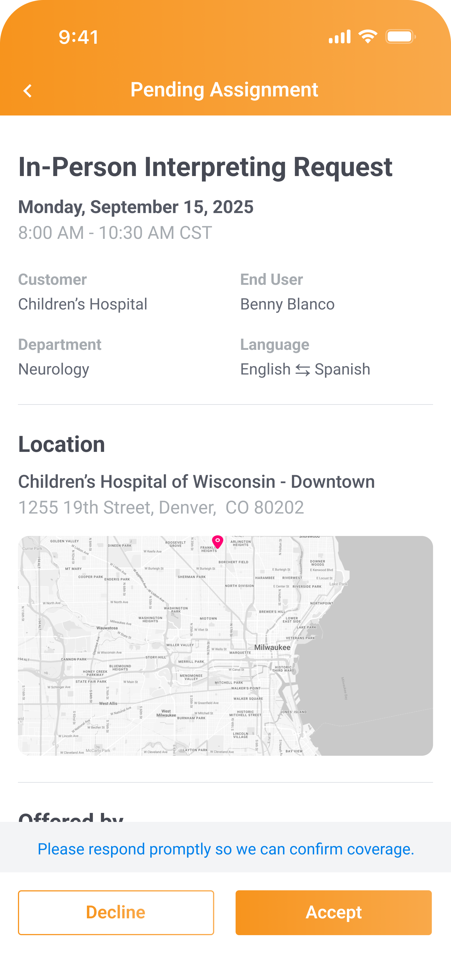Click the 9:41 status bar clock

point(79,37)
